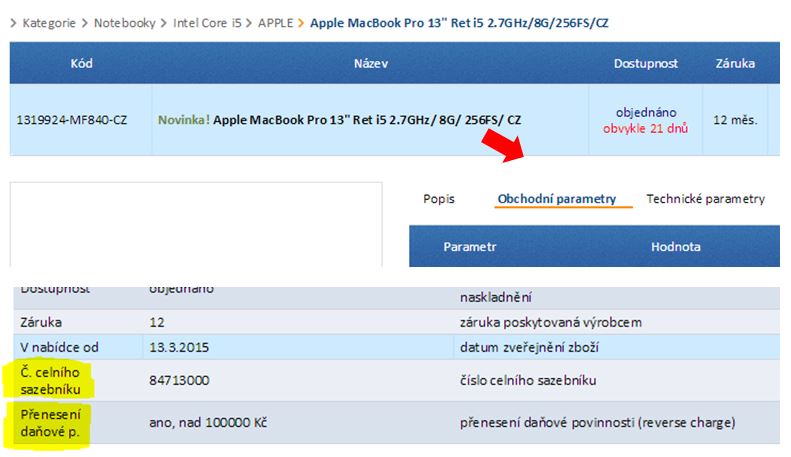Select the Obchodní parametry tab
The width and height of the screenshot is (791, 457).
[x=557, y=199]
